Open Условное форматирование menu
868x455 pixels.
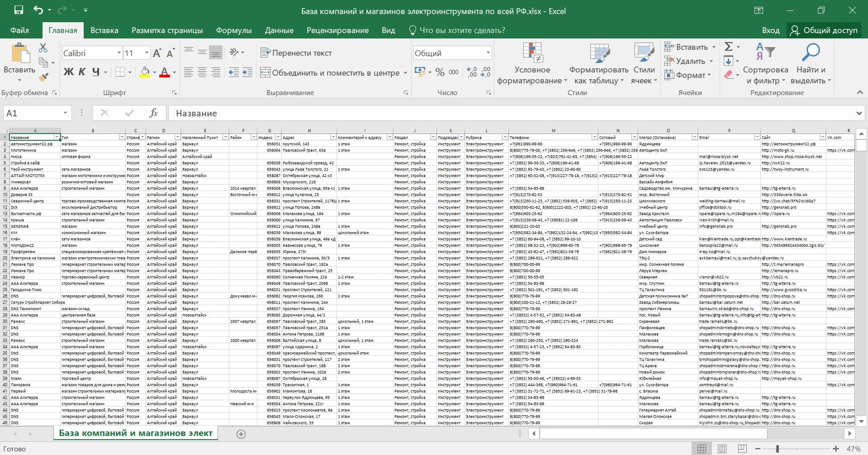(x=532, y=63)
